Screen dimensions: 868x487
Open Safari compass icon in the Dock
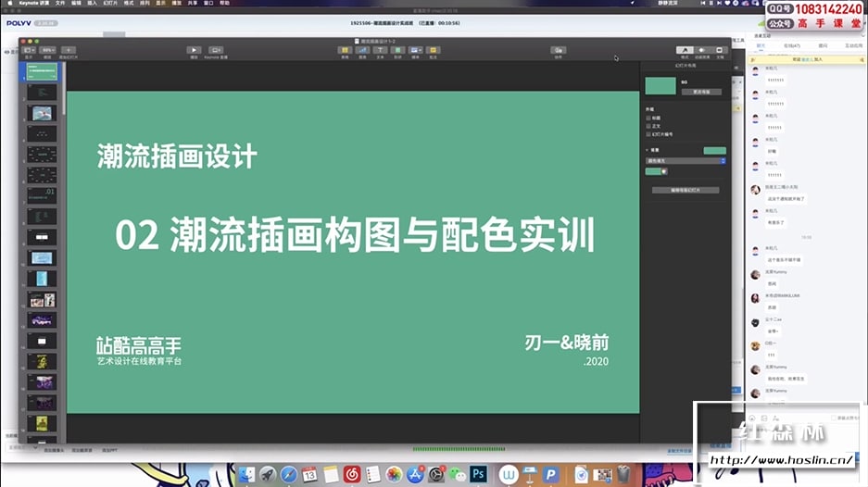(289, 474)
